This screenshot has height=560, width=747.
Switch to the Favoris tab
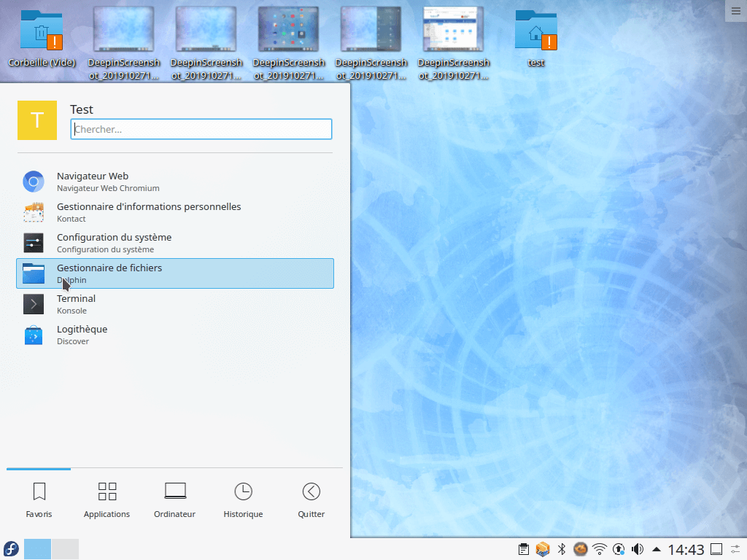pos(39,500)
